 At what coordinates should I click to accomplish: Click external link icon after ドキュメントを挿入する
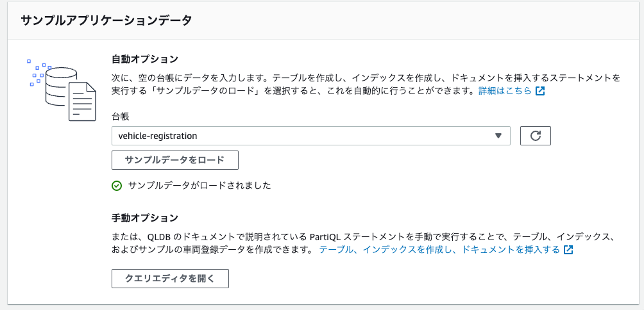click(x=568, y=250)
